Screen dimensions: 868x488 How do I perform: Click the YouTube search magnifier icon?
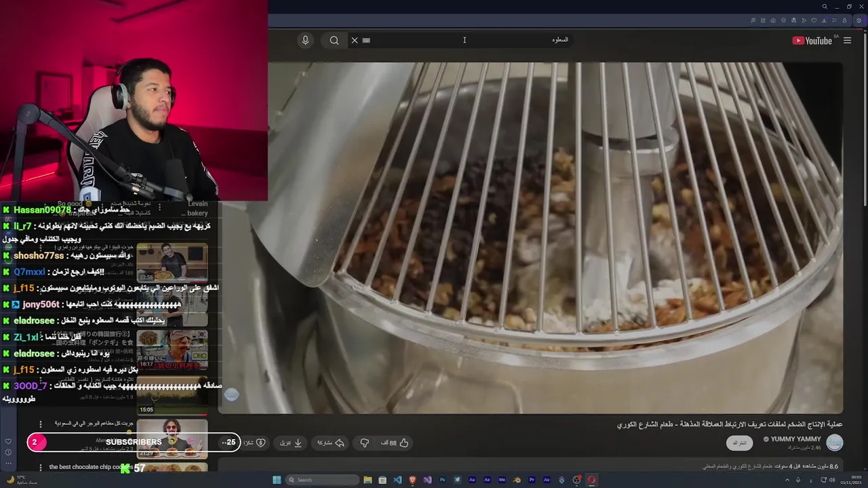(x=334, y=40)
